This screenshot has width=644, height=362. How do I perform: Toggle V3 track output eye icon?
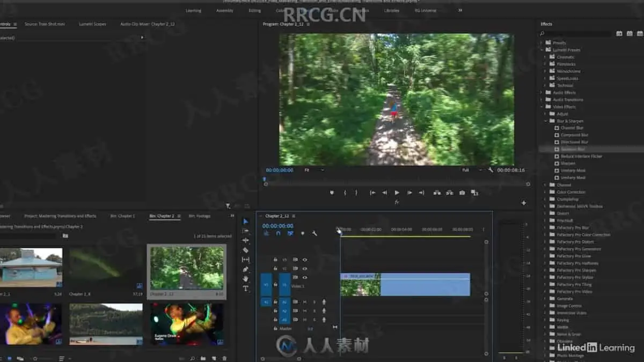tap(305, 260)
